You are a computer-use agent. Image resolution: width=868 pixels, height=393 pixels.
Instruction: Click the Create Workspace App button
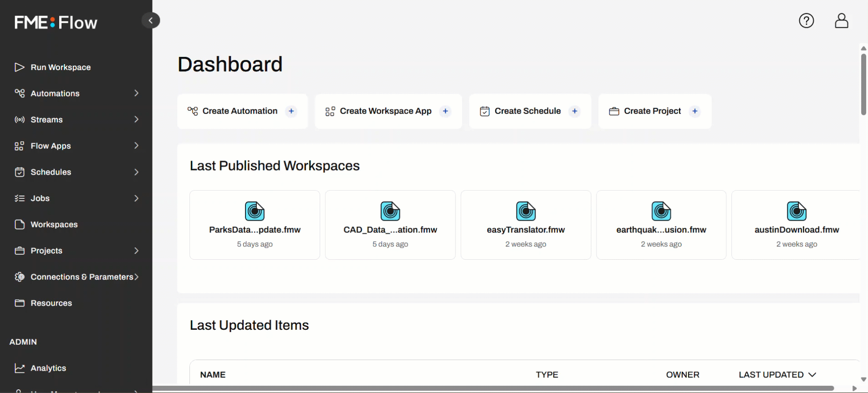point(385,111)
